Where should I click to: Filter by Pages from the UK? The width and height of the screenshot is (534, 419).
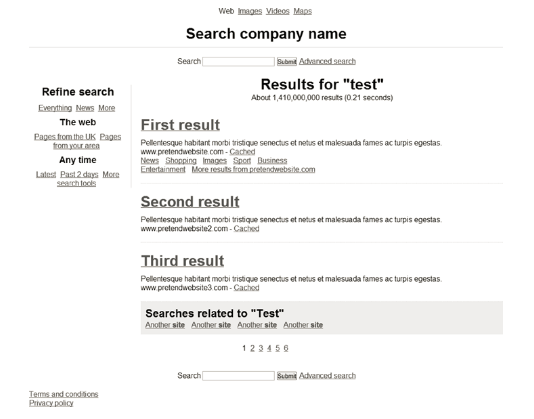pos(65,137)
